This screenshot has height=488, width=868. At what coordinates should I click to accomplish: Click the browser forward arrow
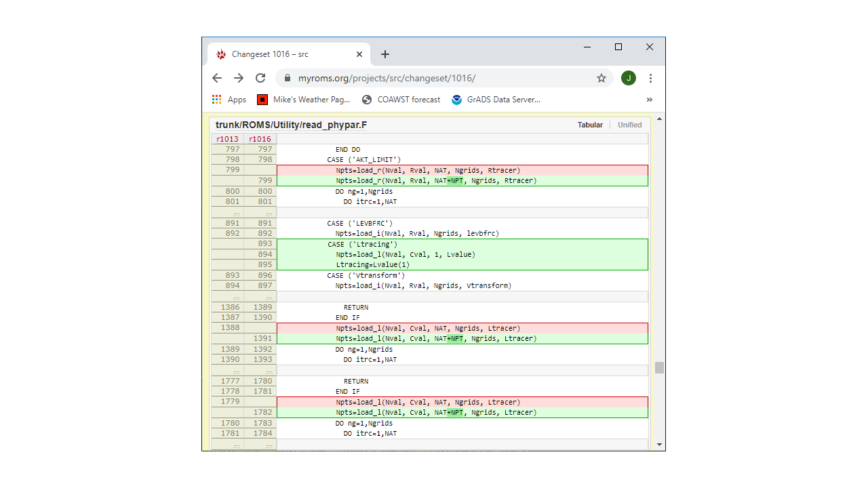(x=239, y=78)
